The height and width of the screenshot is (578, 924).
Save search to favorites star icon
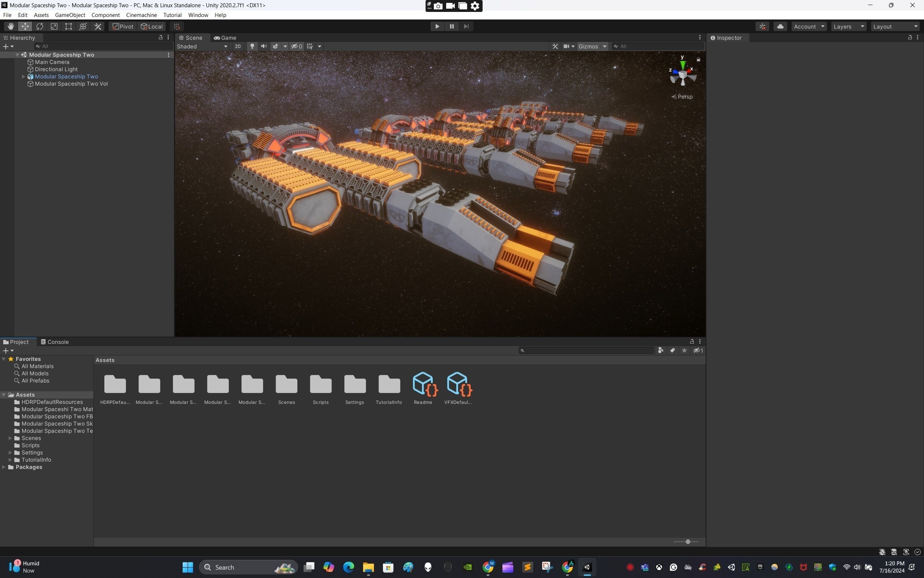coord(684,350)
